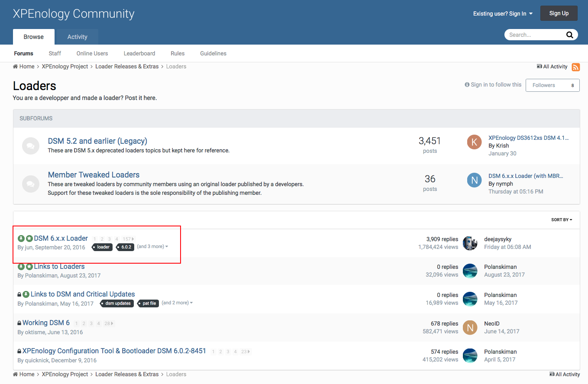Image resolution: width=588 pixels, height=384 pixels.
Task: Open DSM 5.2 and earlier (Legacy) subforum
Action: tap(97, 141)
